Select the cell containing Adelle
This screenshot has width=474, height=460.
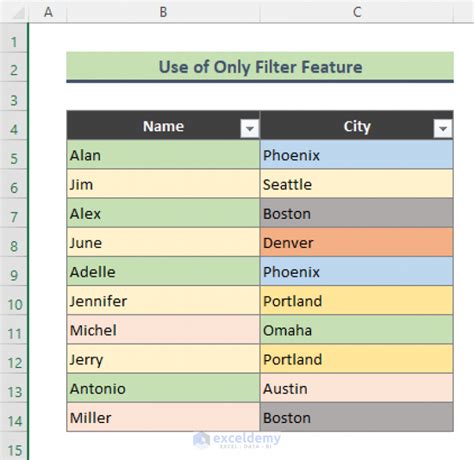(x=163, y=271)
